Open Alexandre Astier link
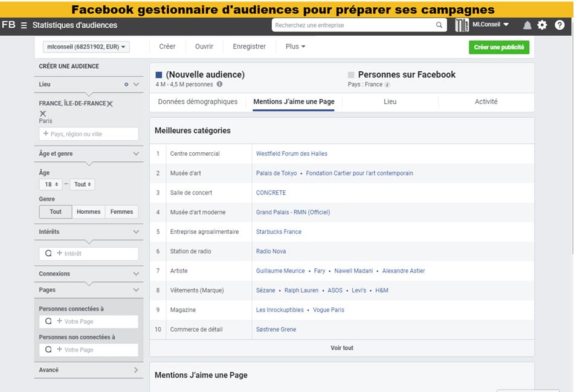This screenshot has width=574, height=392. coord(404,271)
